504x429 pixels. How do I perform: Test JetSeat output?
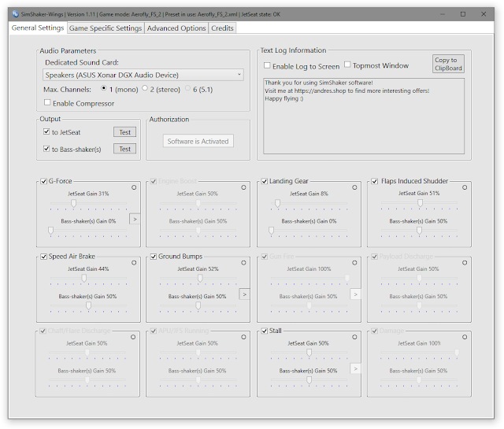coord(124,132)
